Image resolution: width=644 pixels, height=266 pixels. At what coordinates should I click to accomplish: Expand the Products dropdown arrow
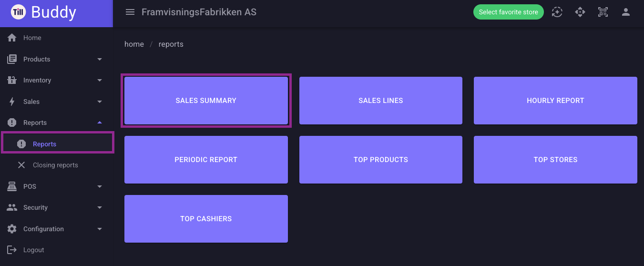coord(100,59)
